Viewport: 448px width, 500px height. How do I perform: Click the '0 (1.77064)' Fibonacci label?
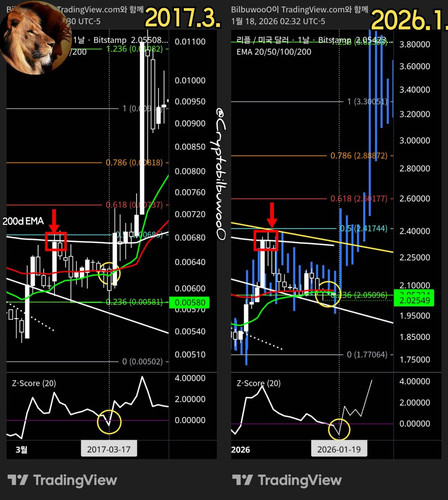click(x=367, y=354)
